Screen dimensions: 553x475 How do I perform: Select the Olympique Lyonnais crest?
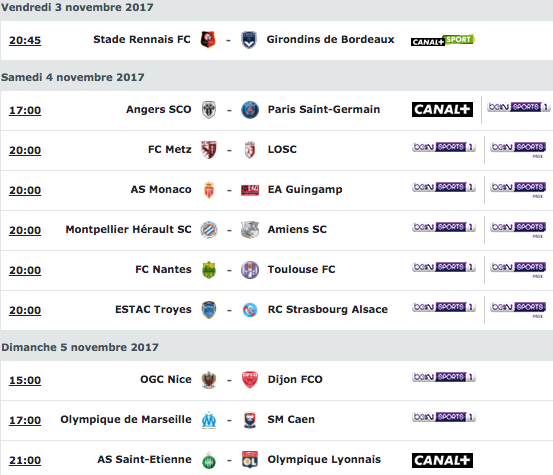click(250, 460)
